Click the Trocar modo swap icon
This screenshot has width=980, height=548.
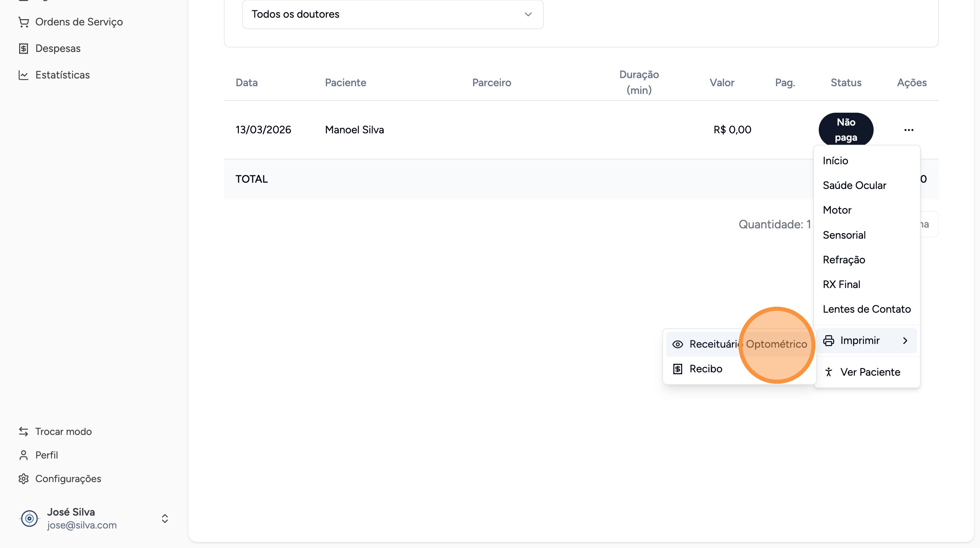24,432
